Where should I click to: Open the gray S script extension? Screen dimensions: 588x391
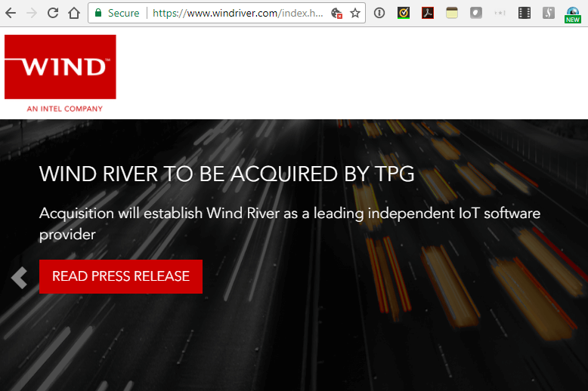[x=549, y=13]
